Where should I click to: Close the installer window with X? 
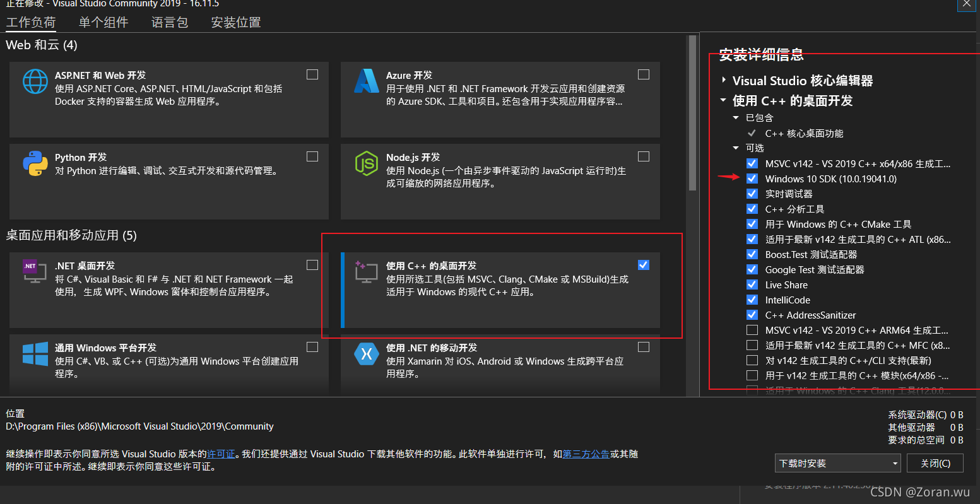967,4
